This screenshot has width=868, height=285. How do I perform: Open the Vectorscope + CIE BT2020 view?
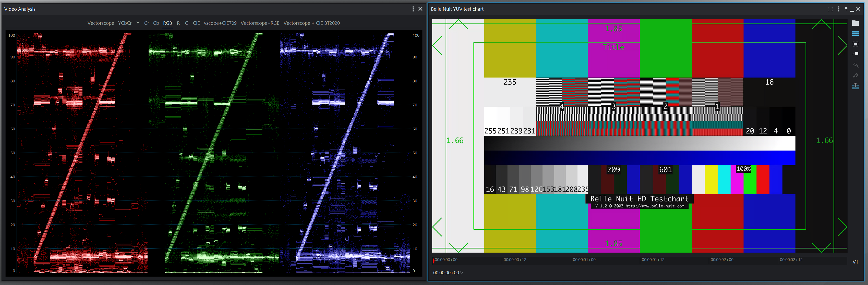[312, 23]
